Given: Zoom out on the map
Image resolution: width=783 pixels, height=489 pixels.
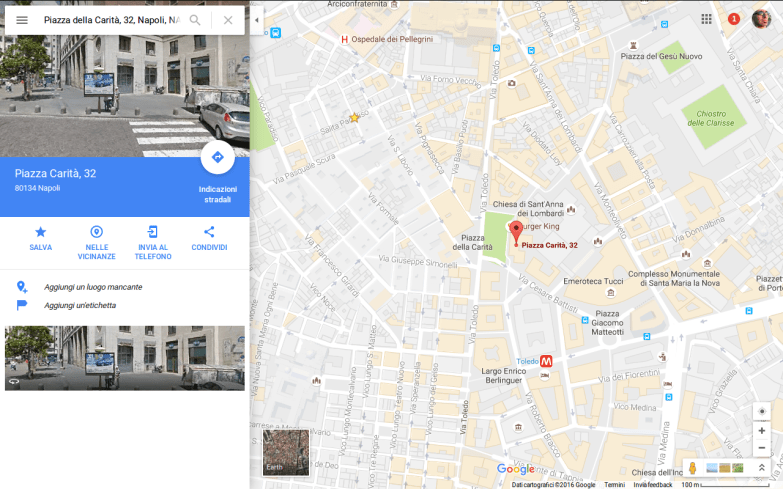Looking at the screenshot, I should 762,448.
